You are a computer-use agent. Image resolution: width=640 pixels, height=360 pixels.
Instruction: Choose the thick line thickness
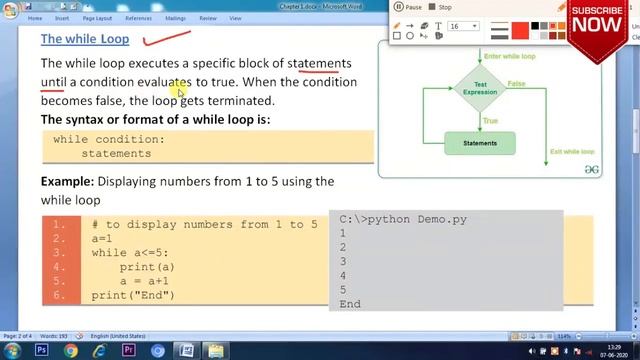point(499,37)
